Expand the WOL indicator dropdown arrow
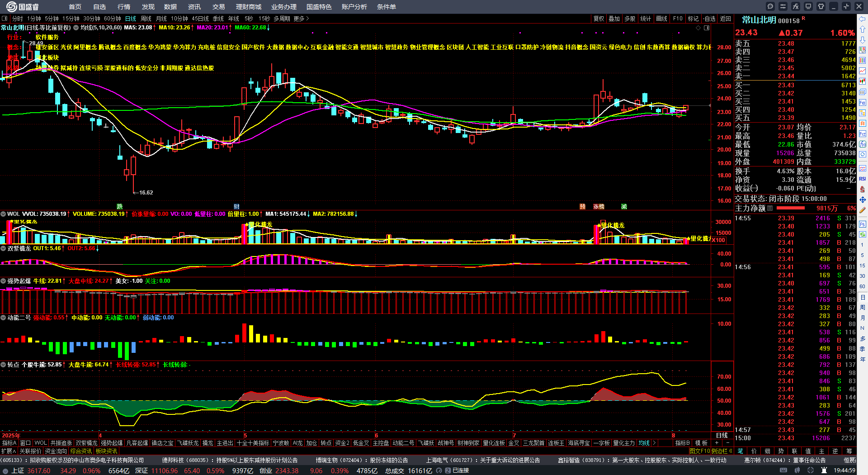Screen dimensions: 868x475 (x=3, y=214)
